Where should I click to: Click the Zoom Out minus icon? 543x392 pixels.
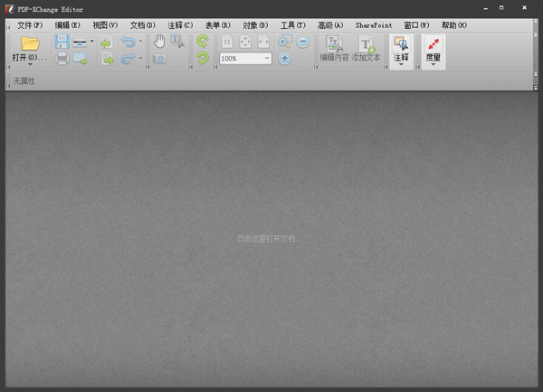coord(303,42)
